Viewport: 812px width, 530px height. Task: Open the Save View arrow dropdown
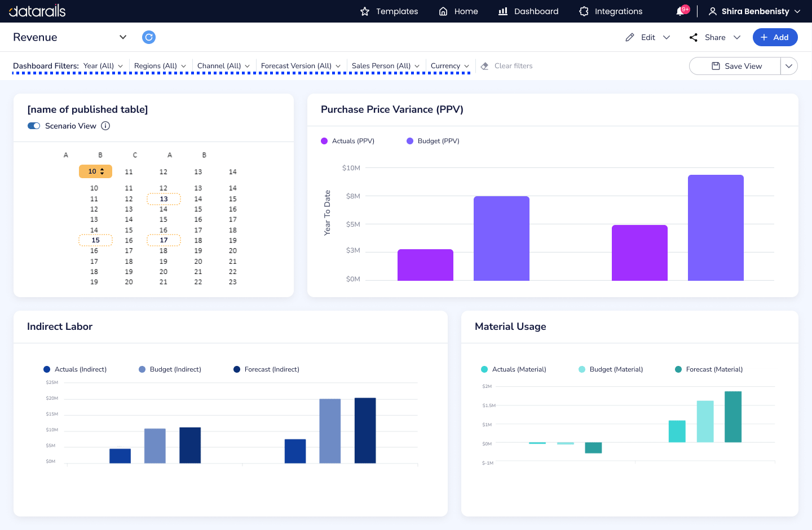tap(789, 66)
